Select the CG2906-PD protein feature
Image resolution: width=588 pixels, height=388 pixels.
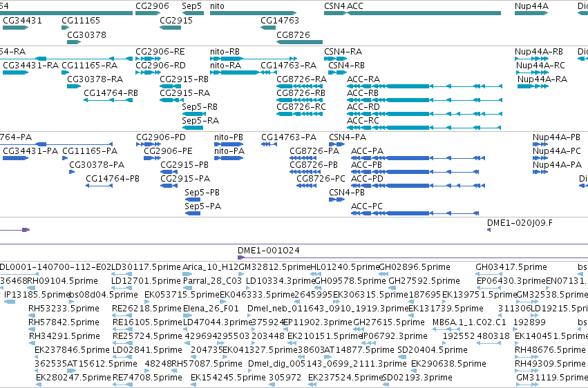[x=149, y=144]
